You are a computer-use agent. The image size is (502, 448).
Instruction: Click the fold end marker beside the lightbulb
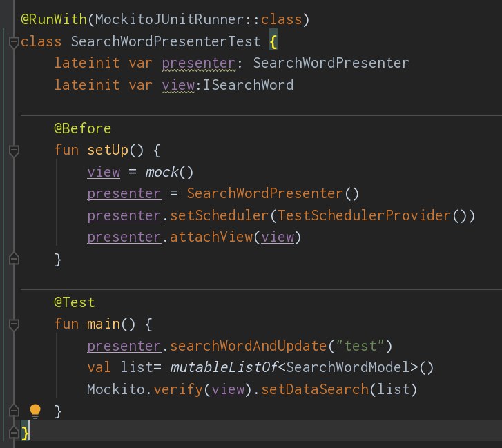pos(14,411)
